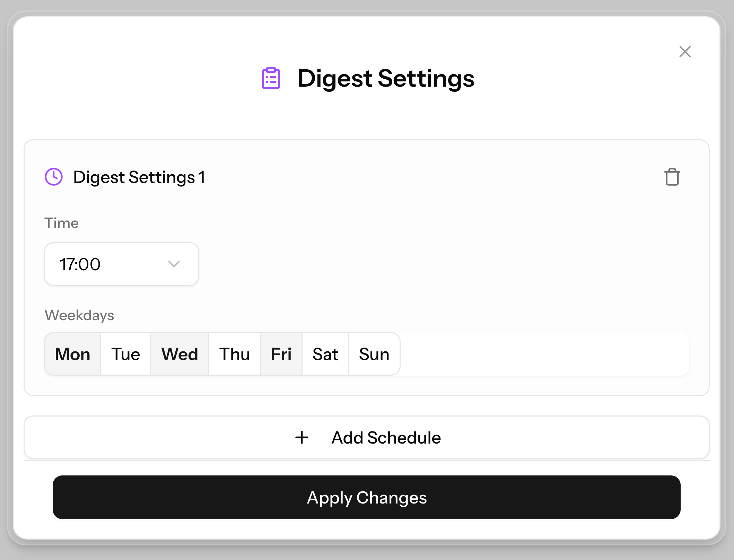
Task: Enable Sunday in the weekday row
Action: coord(374,354)
